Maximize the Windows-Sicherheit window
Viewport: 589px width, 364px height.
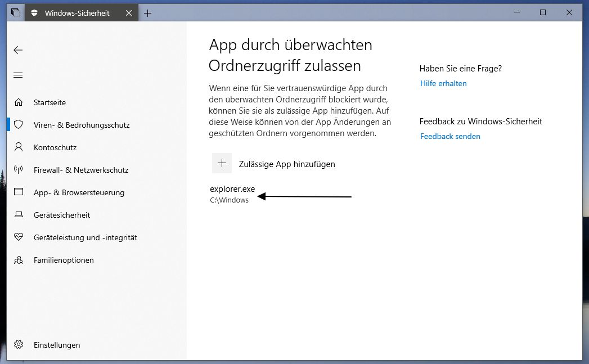[543, 12]
